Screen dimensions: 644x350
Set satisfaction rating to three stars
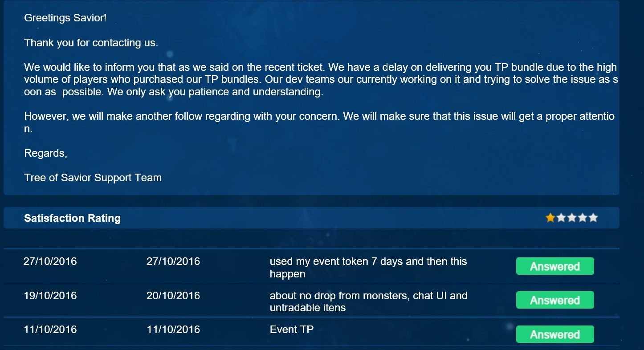pyautogui.click(x=572, y=218)
